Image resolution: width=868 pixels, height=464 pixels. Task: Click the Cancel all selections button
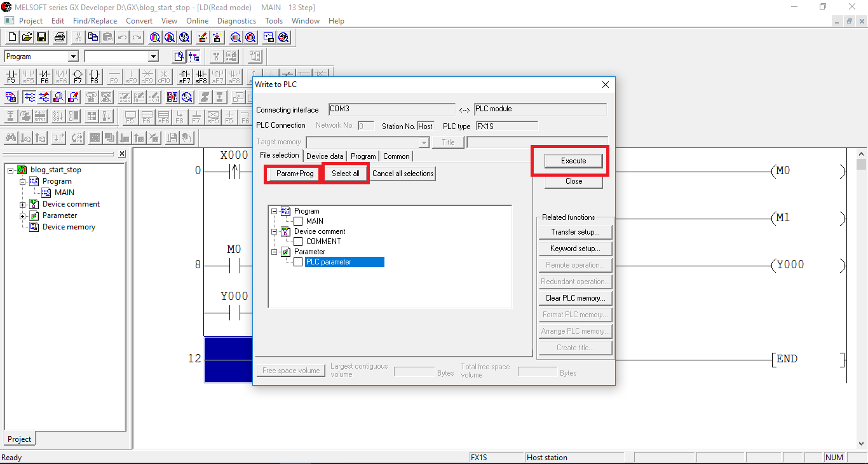coord(402,173)
